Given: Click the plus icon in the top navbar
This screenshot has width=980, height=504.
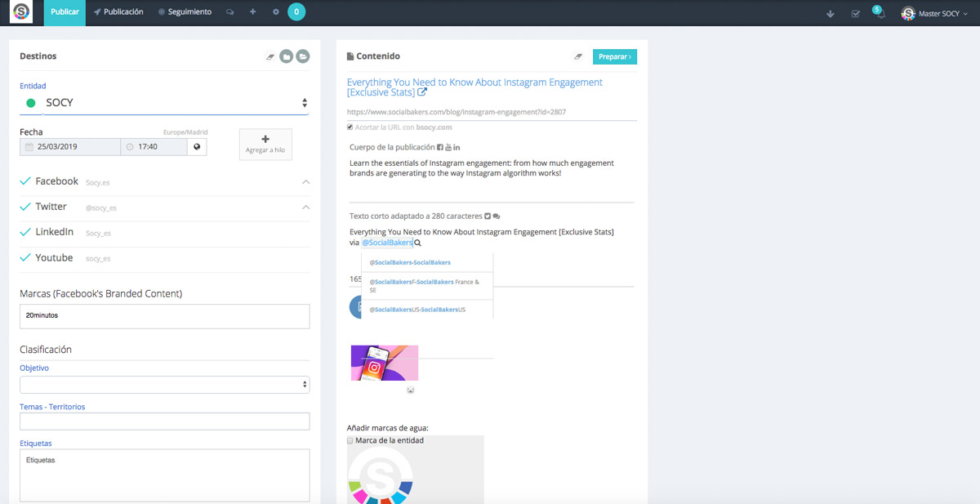Looking at the screenshot, I should (x=252, y=12).
